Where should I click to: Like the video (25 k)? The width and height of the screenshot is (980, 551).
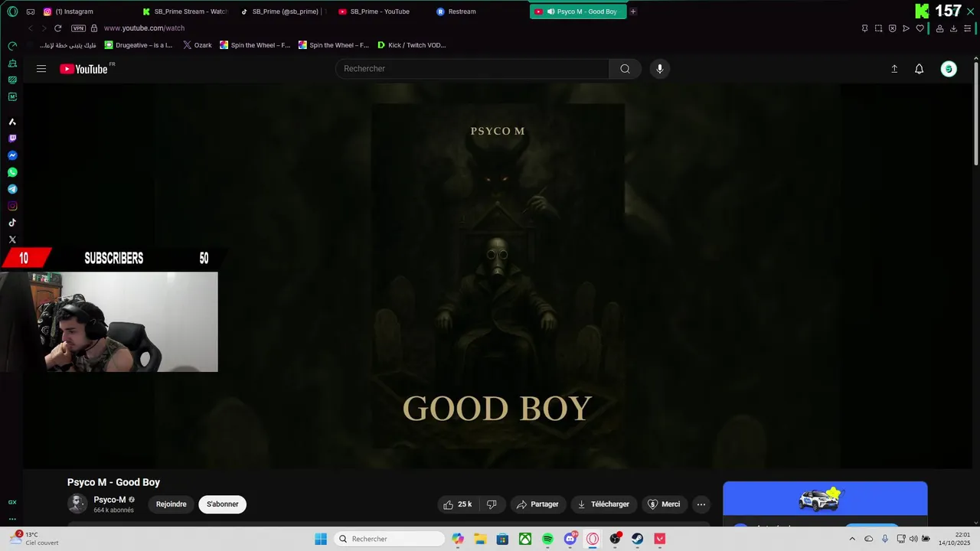coord(458,504)
